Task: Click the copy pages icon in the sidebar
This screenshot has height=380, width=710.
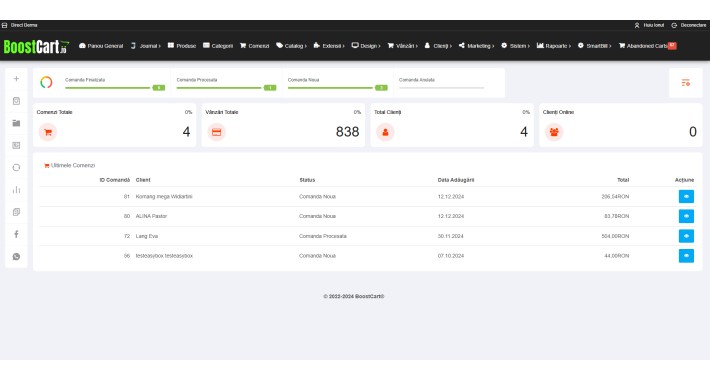Action: [16, 212]
